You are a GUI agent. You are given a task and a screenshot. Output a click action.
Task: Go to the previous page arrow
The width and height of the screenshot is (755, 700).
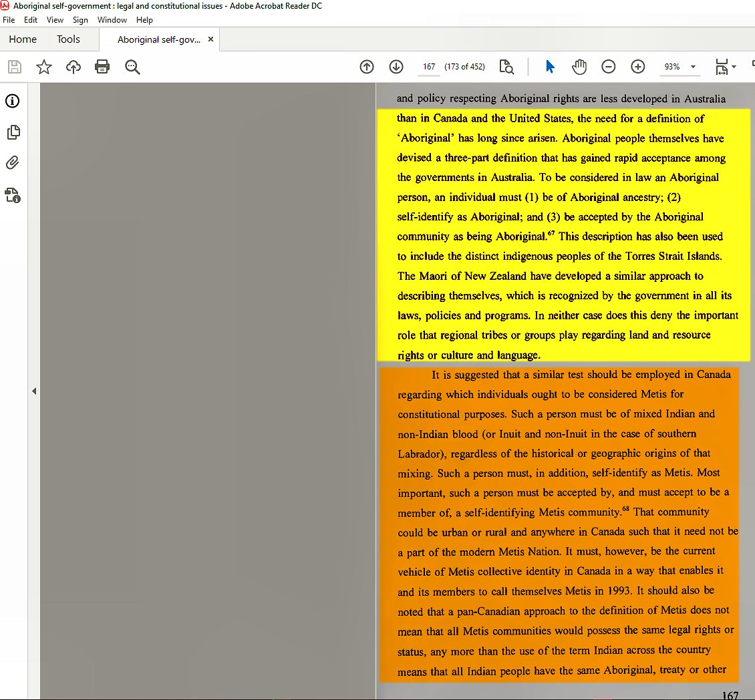tap(367, 66)
